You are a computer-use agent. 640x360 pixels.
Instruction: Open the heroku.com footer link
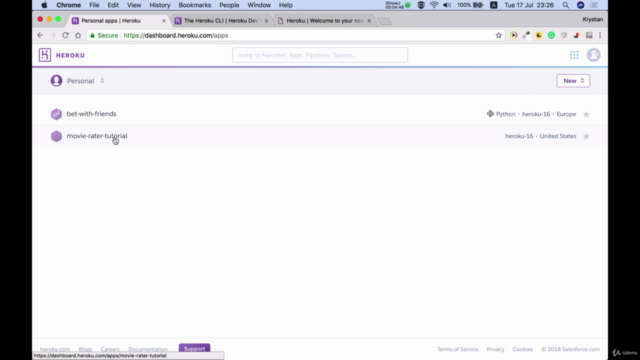coord(55,349)
